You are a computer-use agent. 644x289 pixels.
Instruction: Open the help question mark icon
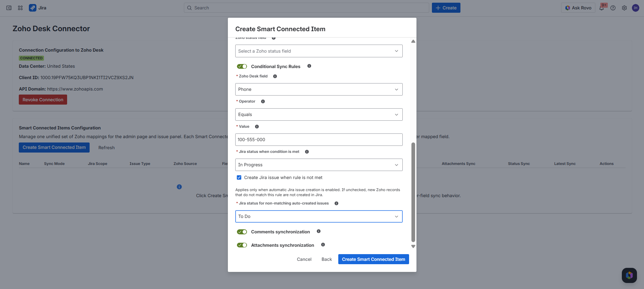pos(613,8)
